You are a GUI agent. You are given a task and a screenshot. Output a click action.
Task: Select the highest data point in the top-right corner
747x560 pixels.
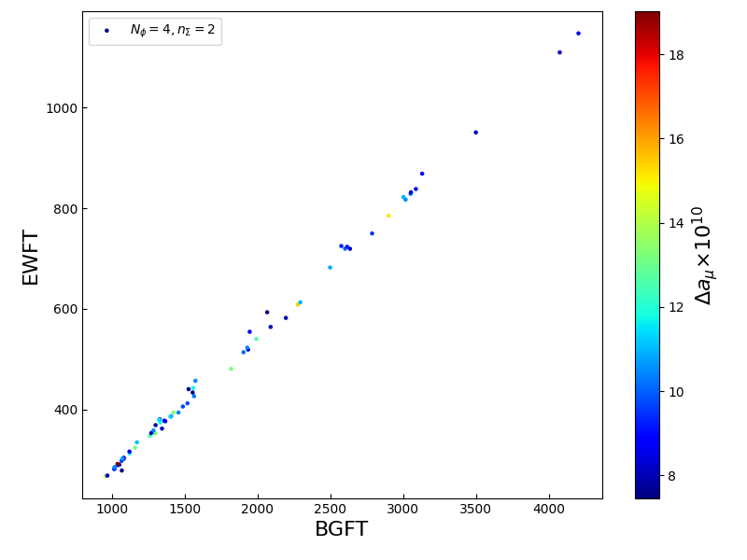pos(578,34)
